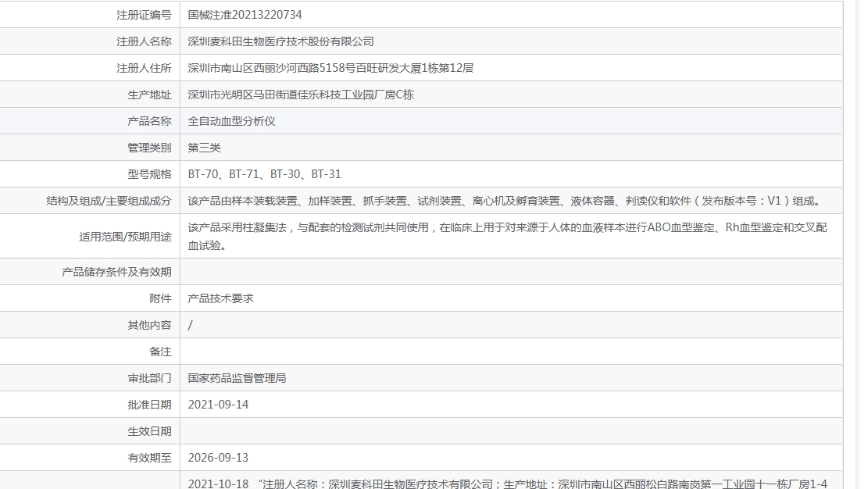The width and height of the screenshot is (868, 489).
Task: Select the approval date 2021-09-14
Action: click(x=218, y=405)
